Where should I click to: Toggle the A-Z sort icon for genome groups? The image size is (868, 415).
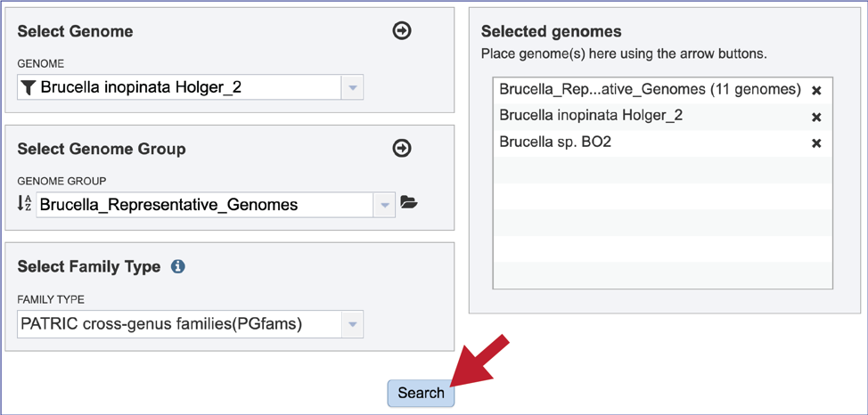pyautogui.click(x=26, y=204)
